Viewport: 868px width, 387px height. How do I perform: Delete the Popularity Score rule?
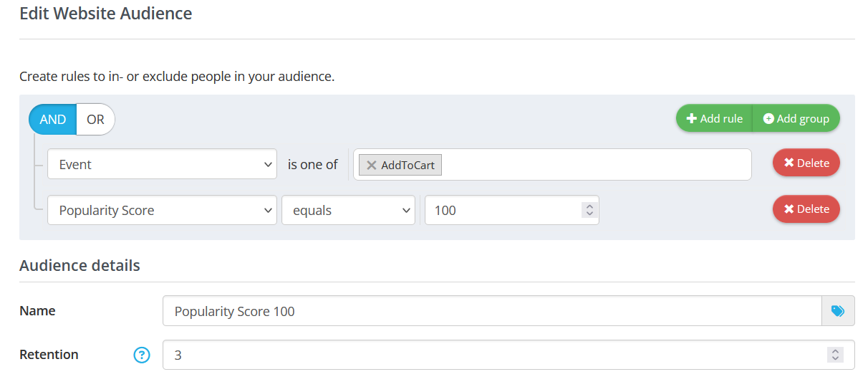[x=806, y=209]
